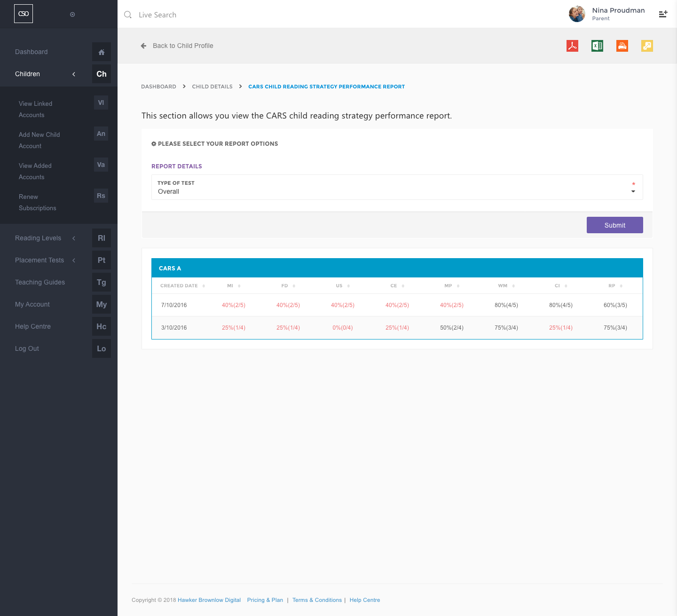The height and width of the screenshot is (616, 677).
Task: Open Pricing & Plan footer link
Action: [x=265, y=600]
